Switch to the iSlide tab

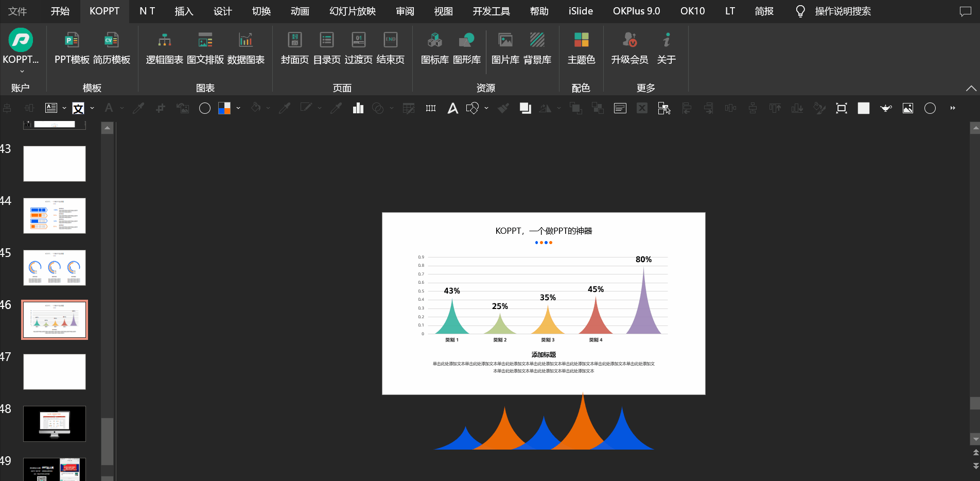click(581, 11)
